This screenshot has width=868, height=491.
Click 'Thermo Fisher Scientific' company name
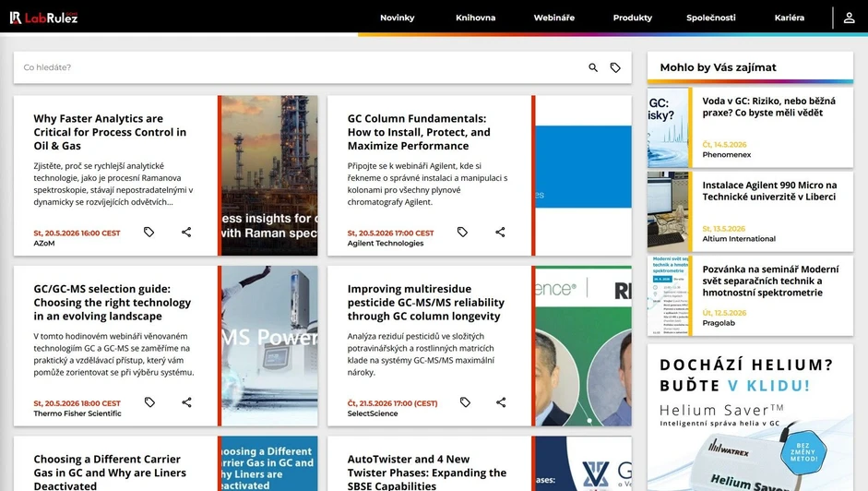[x=77, y=413]
